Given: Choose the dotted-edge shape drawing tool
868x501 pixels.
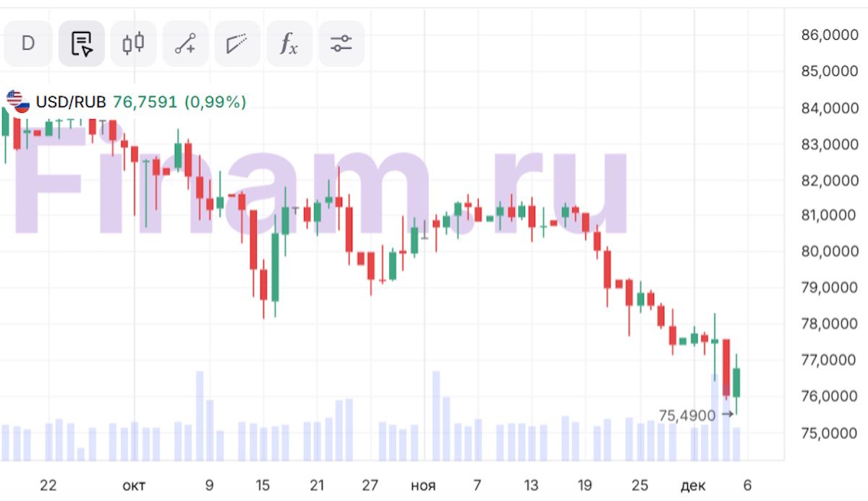Looking at the screenshot, I should pyautogui.click(x=237, y=43).
